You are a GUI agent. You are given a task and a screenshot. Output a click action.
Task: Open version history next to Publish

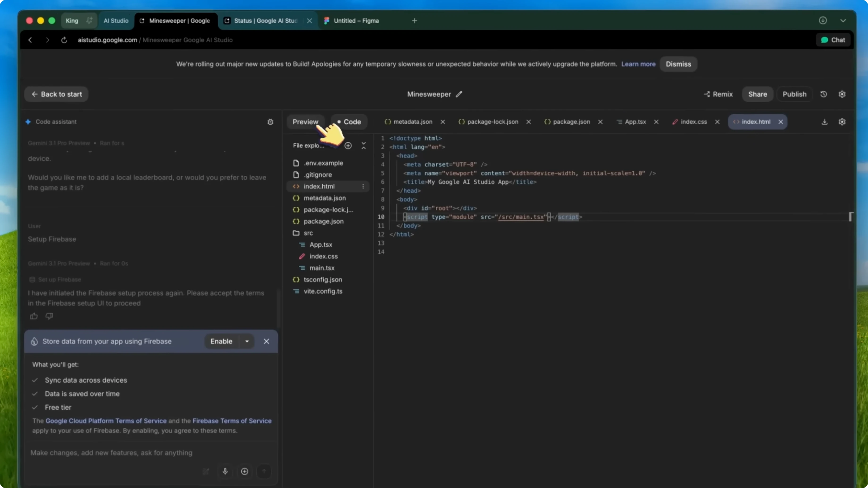pos(823,94)
